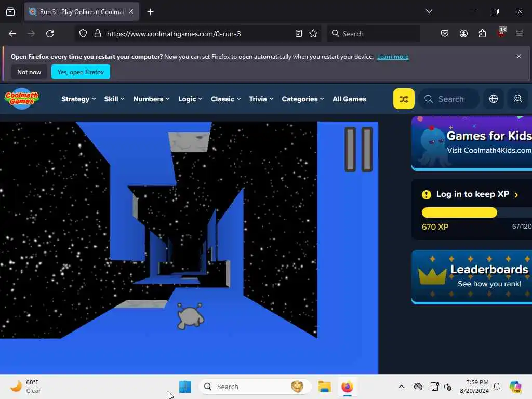The height and width of the screenshot is (399, 532).
Task: Click the gray alien runner character
Action: (190, 316)
